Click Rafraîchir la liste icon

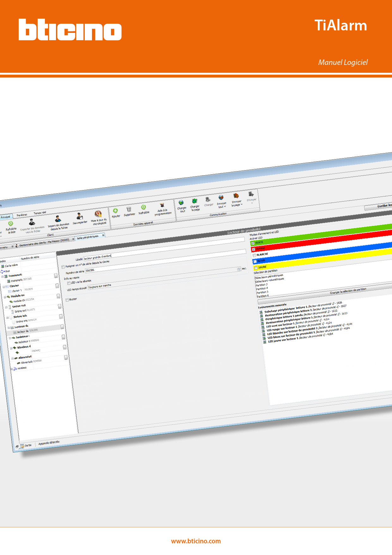click(x=10, y=224)
